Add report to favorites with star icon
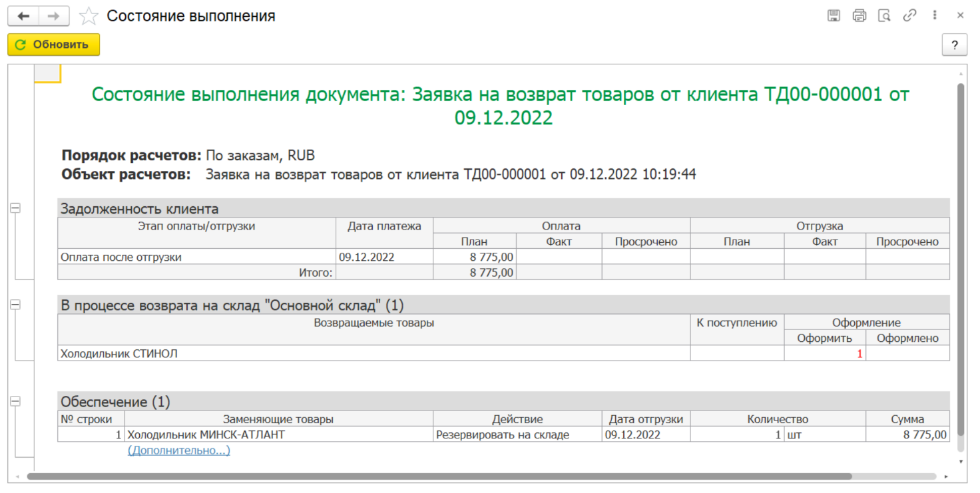 coord(89,16)
